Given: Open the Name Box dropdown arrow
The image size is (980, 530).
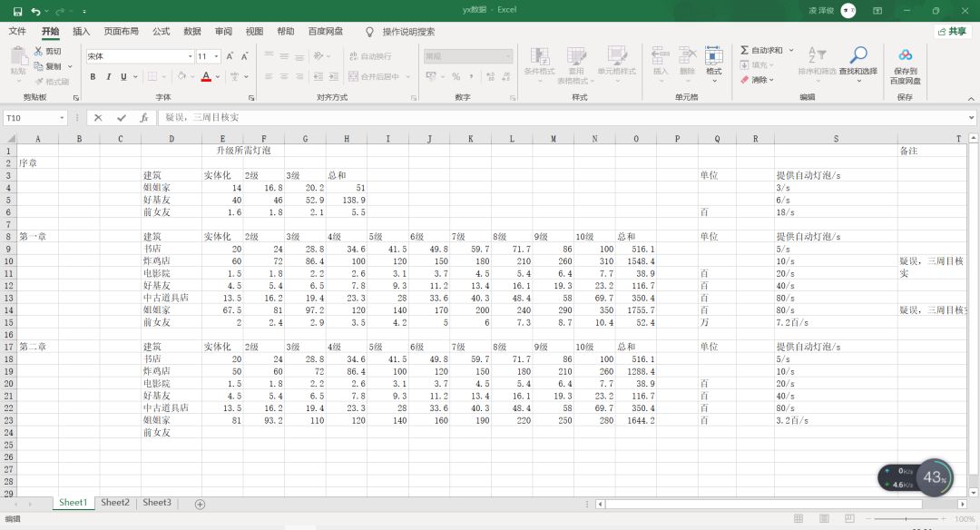Looking at the screenshot, I should [62, 117].
